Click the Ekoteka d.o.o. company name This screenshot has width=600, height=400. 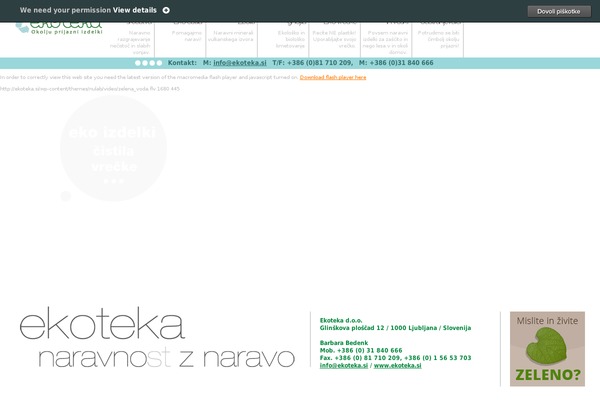tap(341, 320)
